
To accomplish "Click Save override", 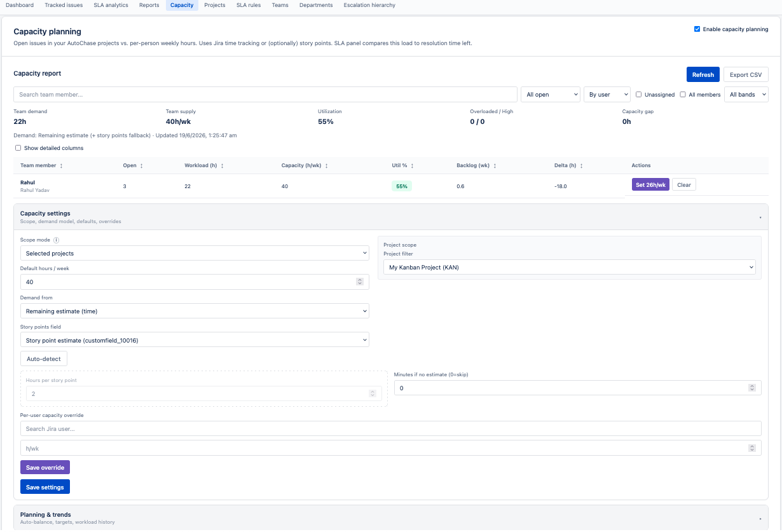I will coord(45,467).
